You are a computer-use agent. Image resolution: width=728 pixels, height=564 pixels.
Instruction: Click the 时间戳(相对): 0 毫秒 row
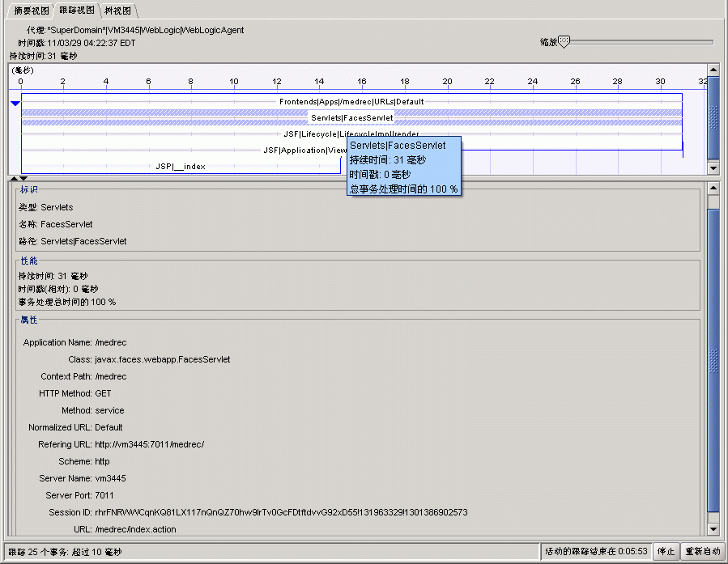coord(58,289)
